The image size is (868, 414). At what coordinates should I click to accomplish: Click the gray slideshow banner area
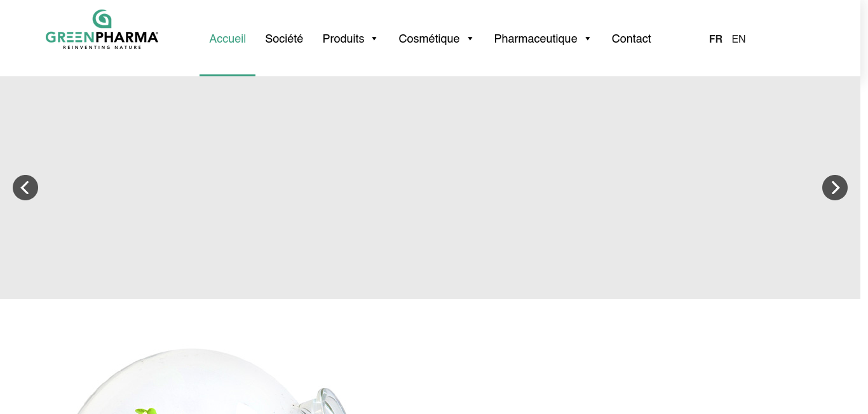[430, 188]
